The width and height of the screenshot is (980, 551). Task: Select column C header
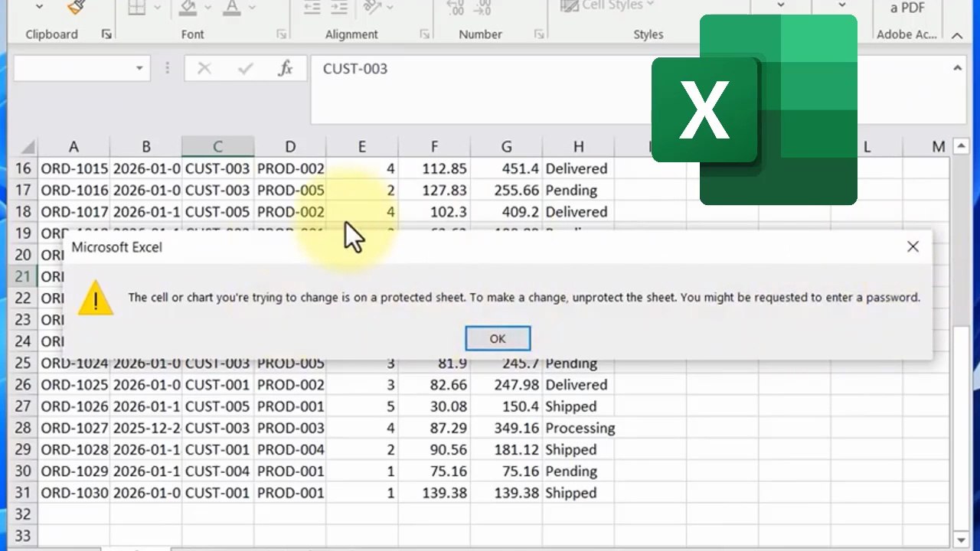pos(217,146)
